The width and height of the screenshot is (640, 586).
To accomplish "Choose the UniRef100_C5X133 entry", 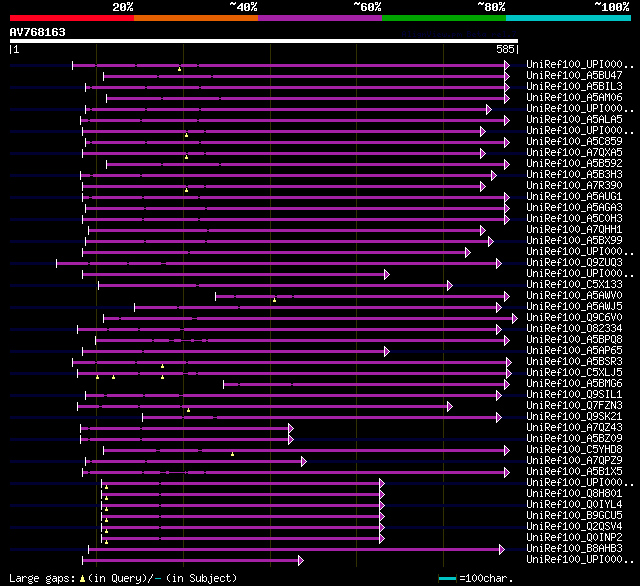I will (x=574, y=285).
